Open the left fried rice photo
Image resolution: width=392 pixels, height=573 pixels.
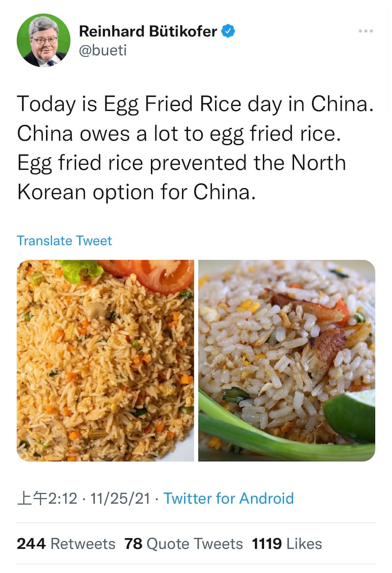[105, 360]
